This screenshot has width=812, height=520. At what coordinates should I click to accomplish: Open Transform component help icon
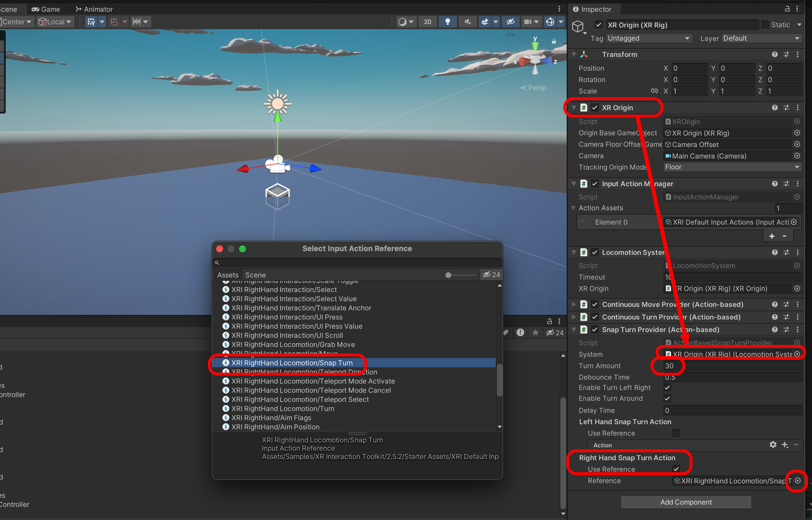(775, 54)
